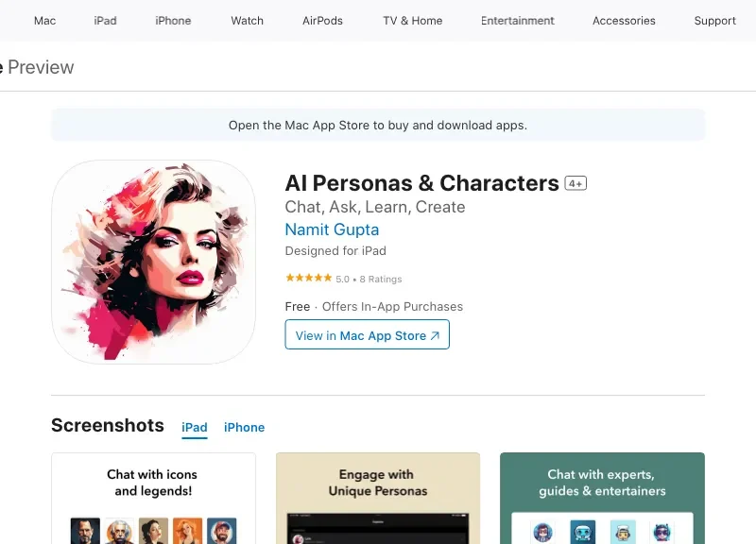Click View in Mac App Store button
The width and height of the screenshot is (756, 544).
tap(367, 334)
